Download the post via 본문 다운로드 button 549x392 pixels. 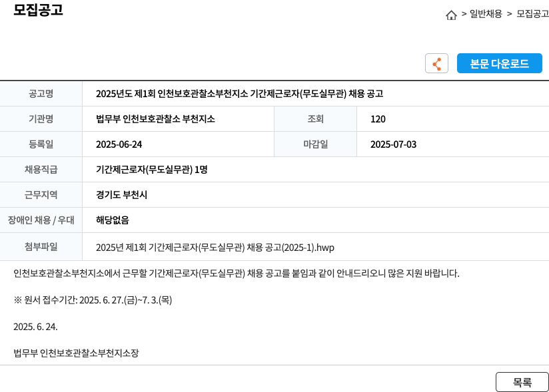pyautogui.click(x=499, y=63)
